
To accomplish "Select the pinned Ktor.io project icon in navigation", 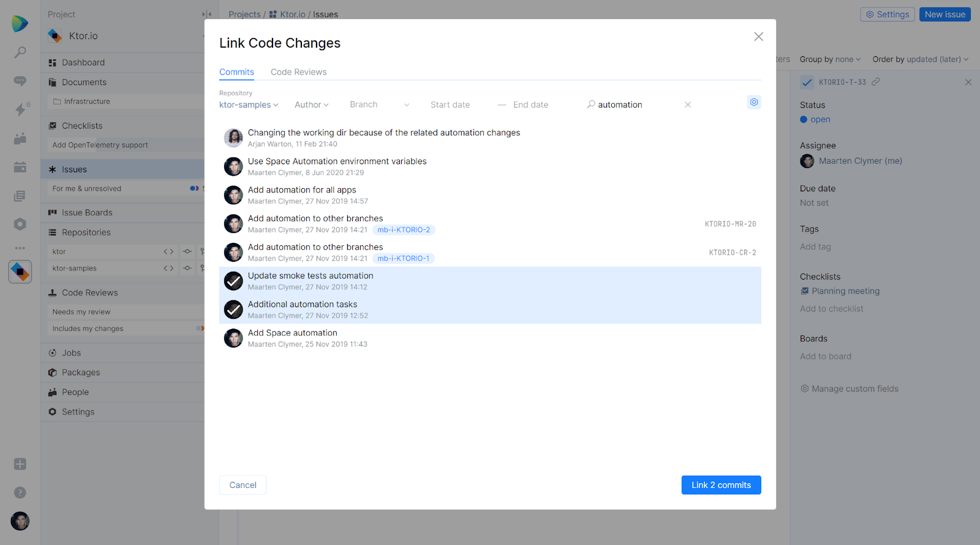I will pyautogui.click(x=20, y=272).
